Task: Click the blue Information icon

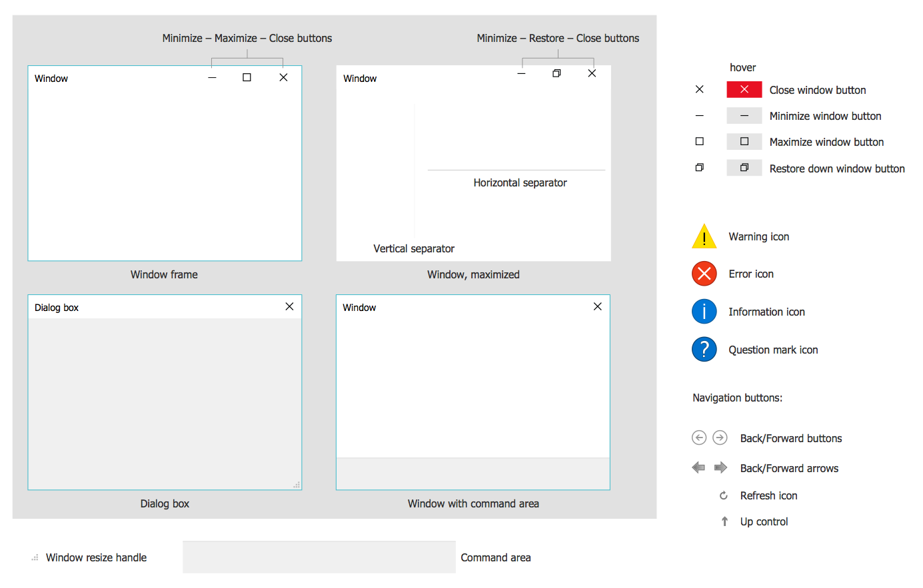Action: click(704, 311)
